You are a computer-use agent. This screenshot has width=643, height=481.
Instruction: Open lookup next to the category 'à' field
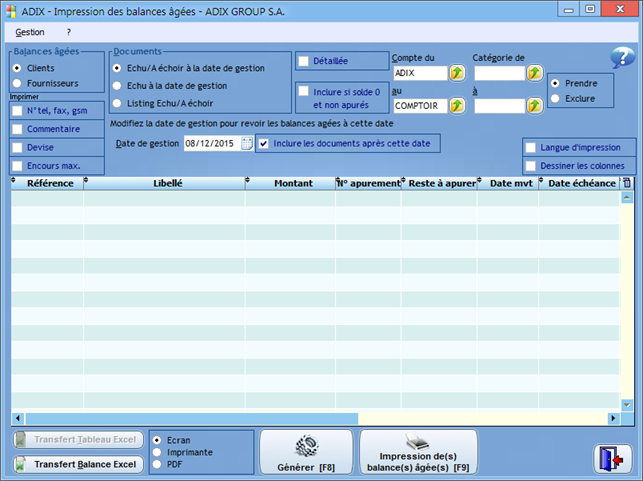point(535,105)
